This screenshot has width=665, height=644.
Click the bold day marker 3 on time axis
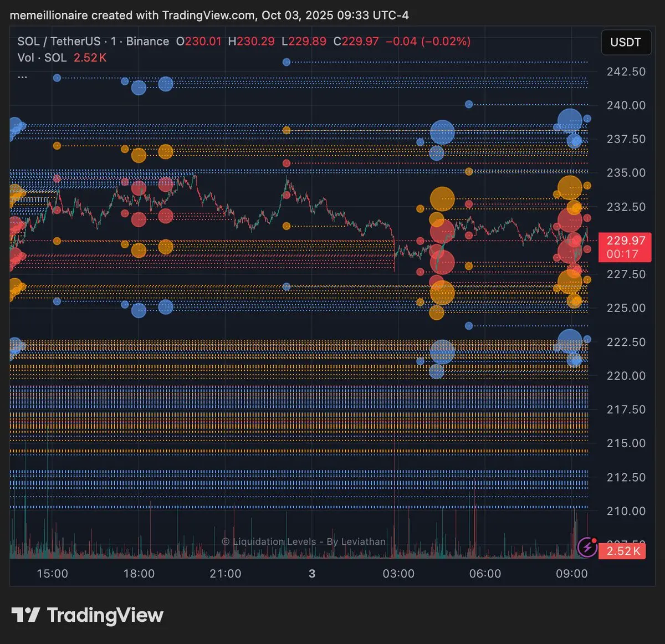pos(312,574)
